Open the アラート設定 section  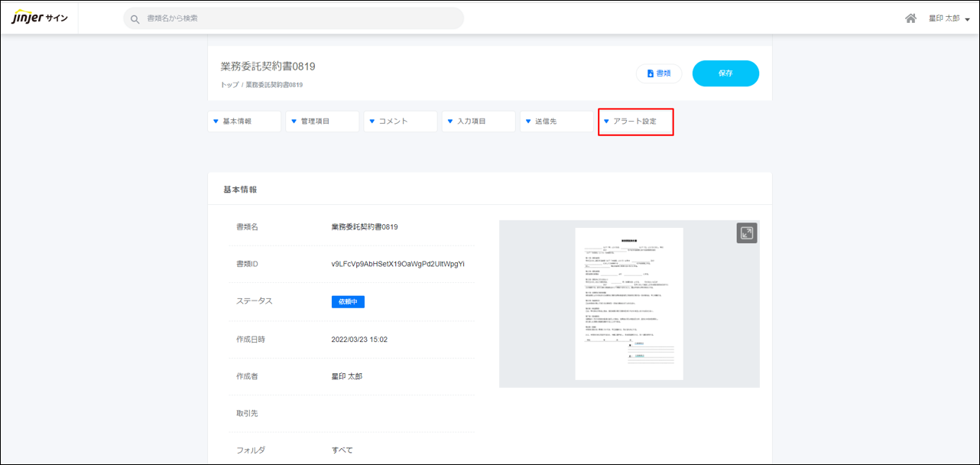pyautogui.click(x=634, y=122)
